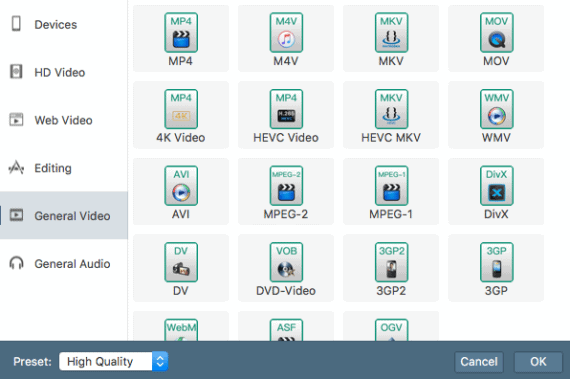Select the HEVC Video format

tap(286, 115)
